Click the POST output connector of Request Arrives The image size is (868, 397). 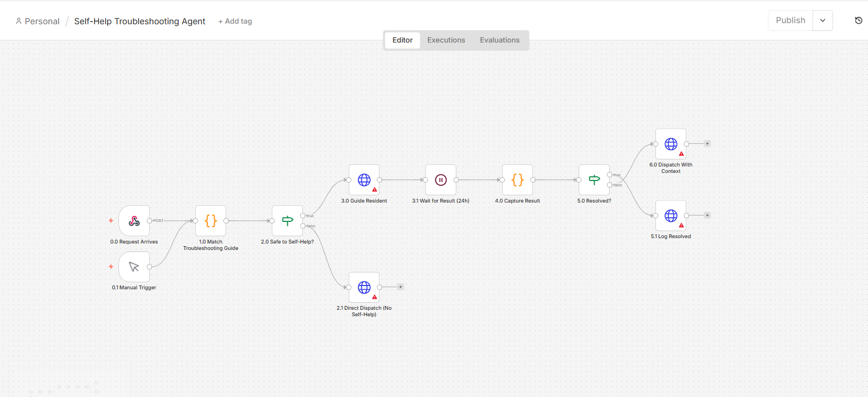click(150, 221)
